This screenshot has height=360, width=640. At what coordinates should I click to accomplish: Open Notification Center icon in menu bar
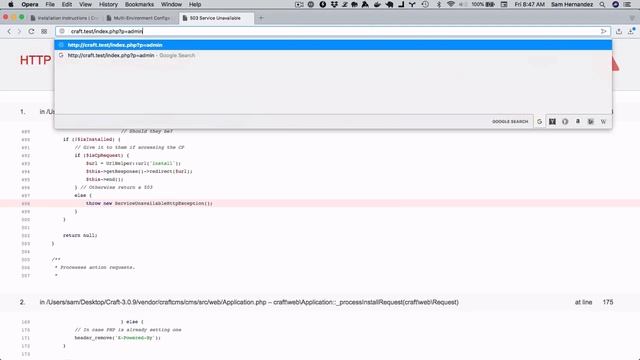point(627,4)
